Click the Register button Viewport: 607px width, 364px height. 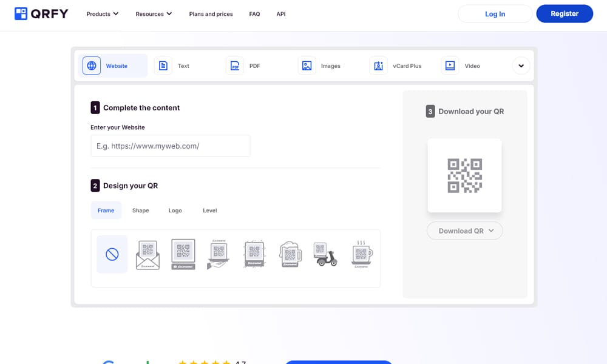click(564, 14)
